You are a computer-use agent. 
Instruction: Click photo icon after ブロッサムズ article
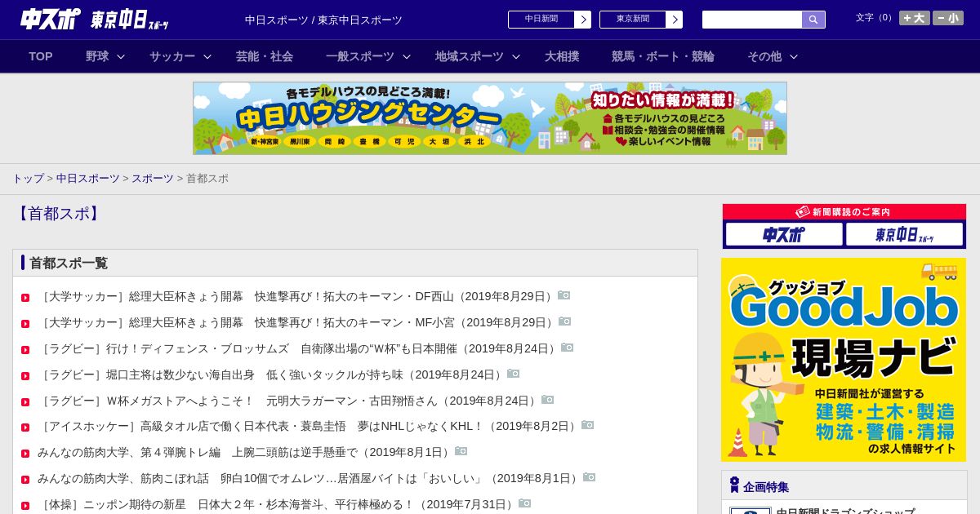point(568,348)
